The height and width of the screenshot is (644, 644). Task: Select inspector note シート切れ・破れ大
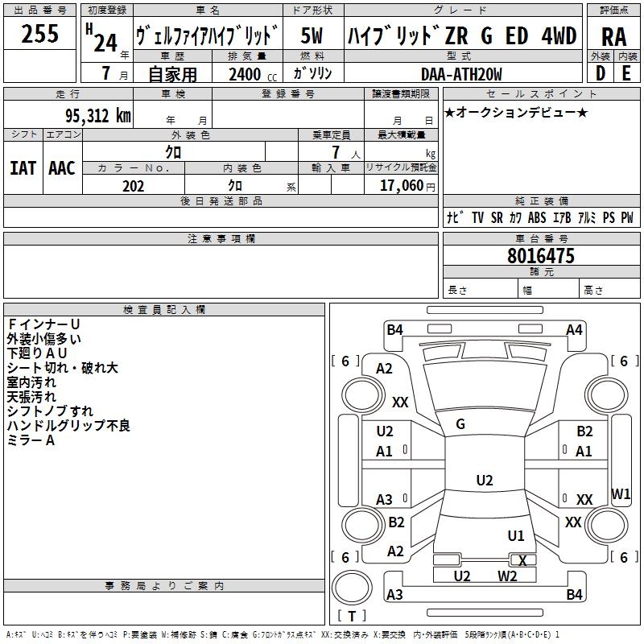[62, 368]
